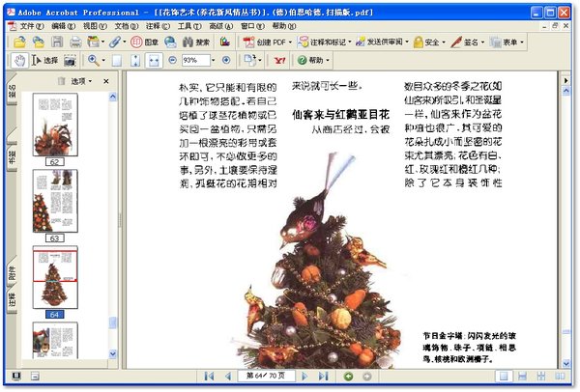Switch to the 注释 comments side tab
580x392 pixels.
(13, 300)
